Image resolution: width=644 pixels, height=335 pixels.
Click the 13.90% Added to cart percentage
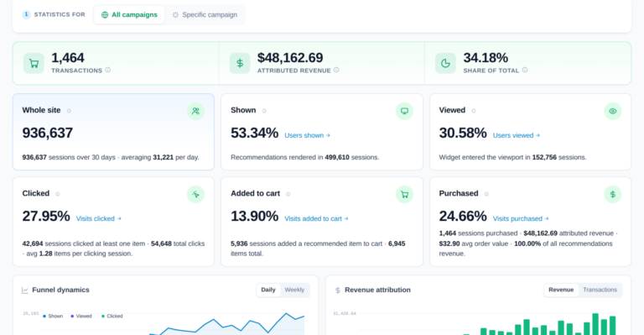[254, 217]
